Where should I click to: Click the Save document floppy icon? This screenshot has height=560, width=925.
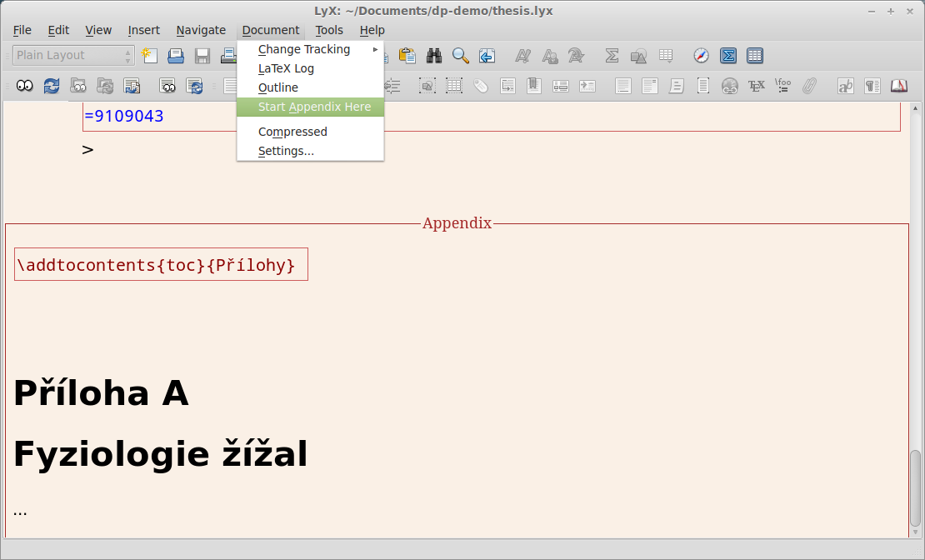tap(202, 56)
